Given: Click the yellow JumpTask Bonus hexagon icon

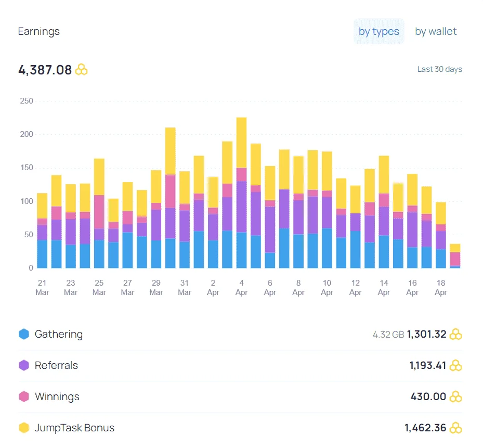Looking at the screenshot, I should coord(24,428).
